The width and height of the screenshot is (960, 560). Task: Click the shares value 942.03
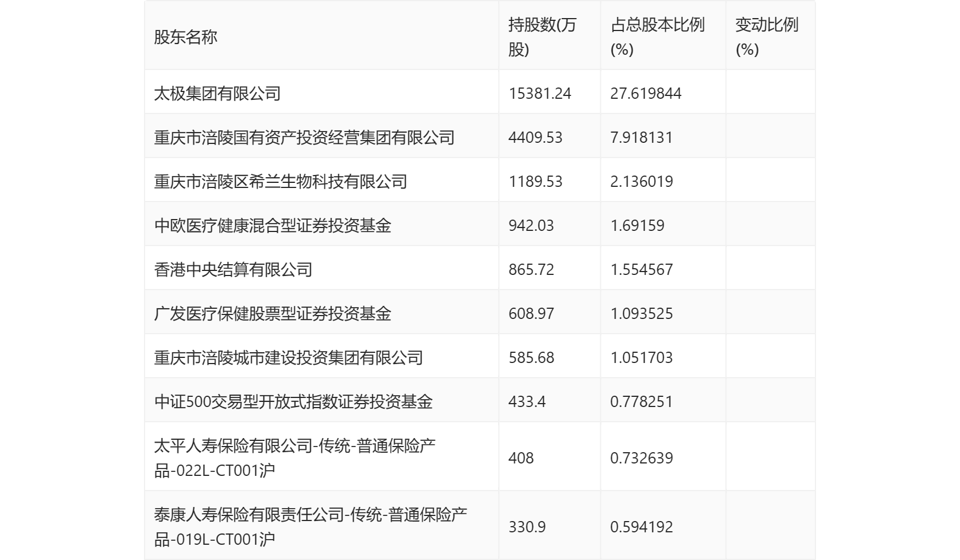[x=531, y=225]
